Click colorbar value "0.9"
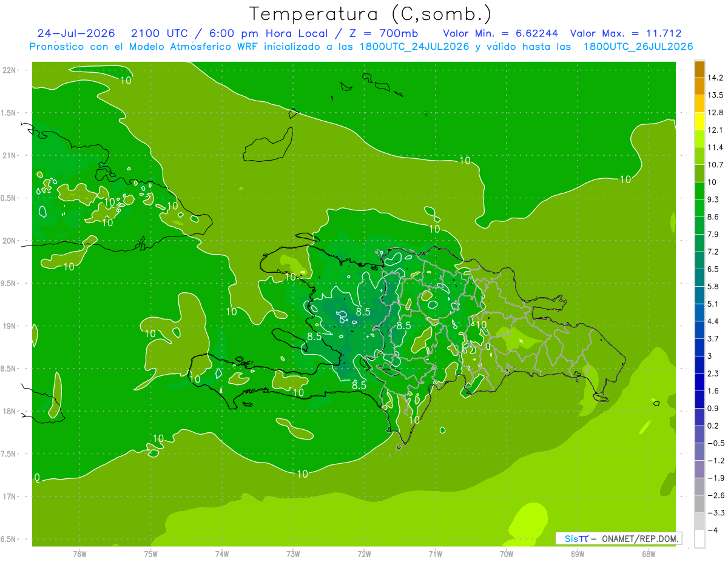This screenshot has width=728, height=562. [713, 408]
